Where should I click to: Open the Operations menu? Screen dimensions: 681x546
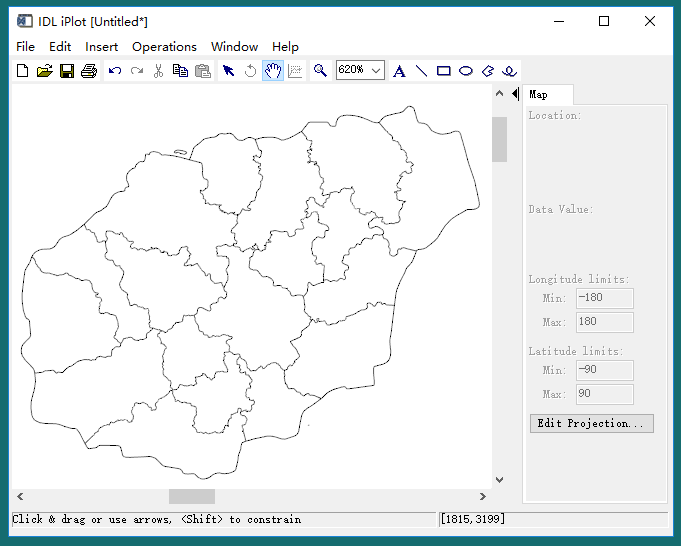(x=164, y=47)
